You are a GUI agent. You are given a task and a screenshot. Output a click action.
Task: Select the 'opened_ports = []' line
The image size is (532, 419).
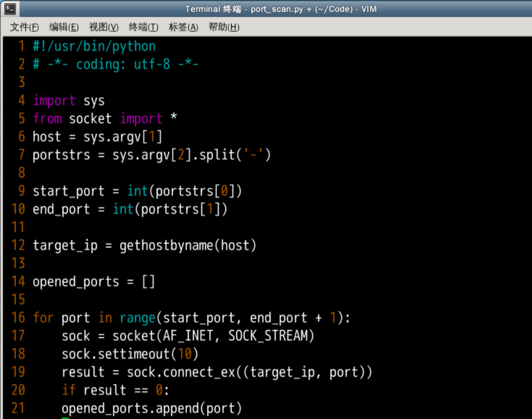tap(94, 282)
